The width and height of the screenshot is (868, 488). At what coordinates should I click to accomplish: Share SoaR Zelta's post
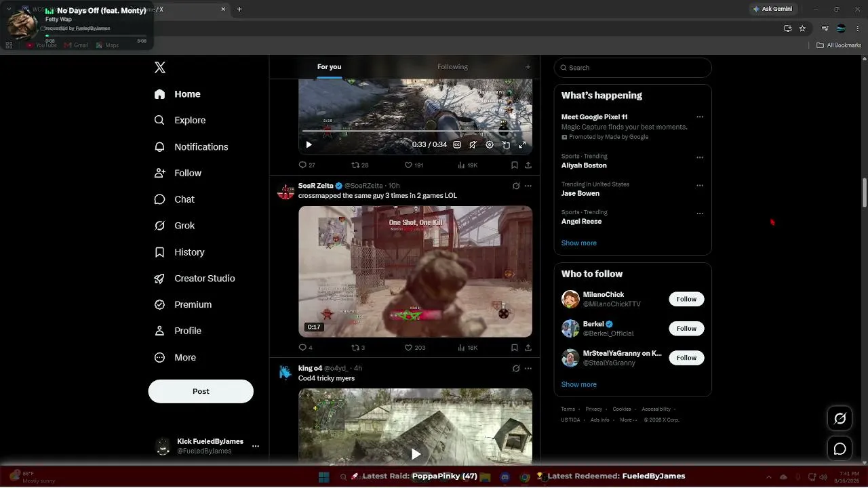pos(528,348)
